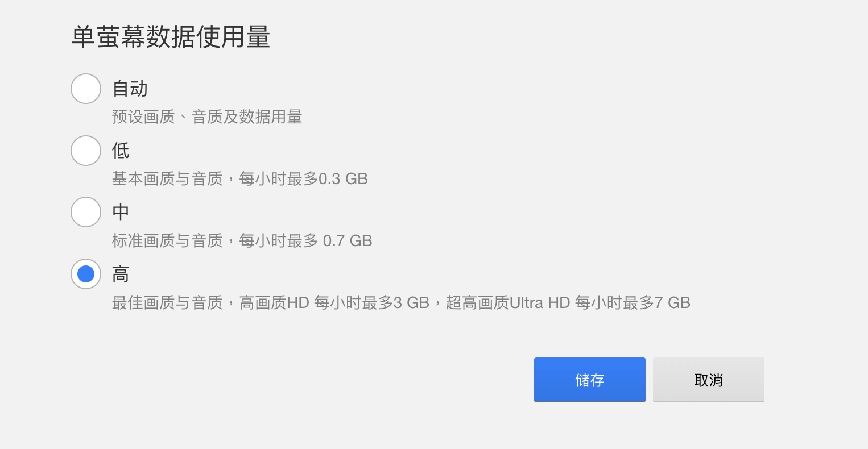Click the 高画质HD 每小时最多3 GB text
868x449 pixels.
point(334,302)
